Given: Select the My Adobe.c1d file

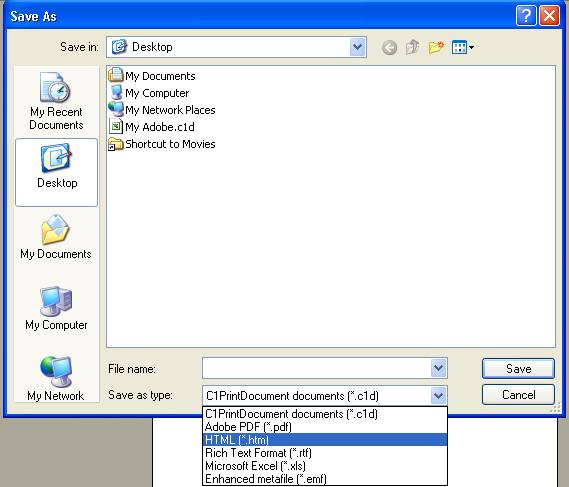Looking at the screenshot, I should tap(152, 127).
